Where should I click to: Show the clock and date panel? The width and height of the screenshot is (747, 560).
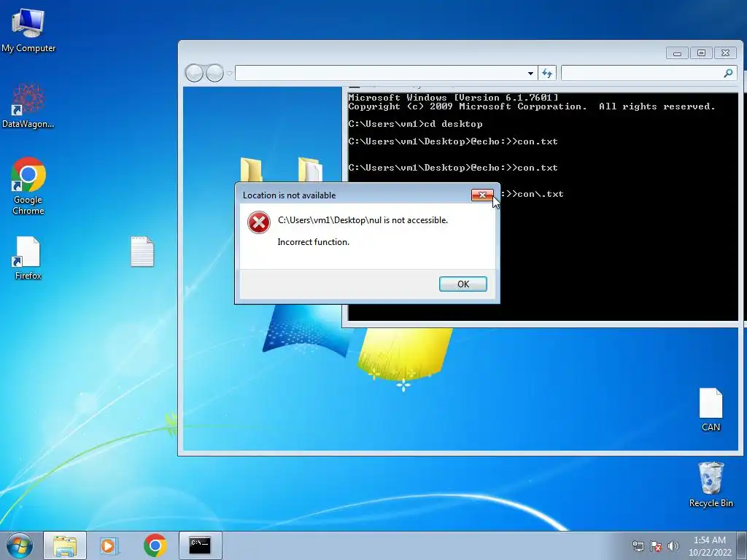point(709,546)
